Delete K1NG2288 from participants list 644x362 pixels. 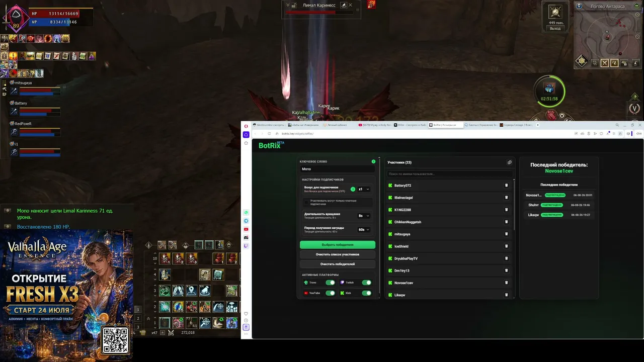pos(506,210)
